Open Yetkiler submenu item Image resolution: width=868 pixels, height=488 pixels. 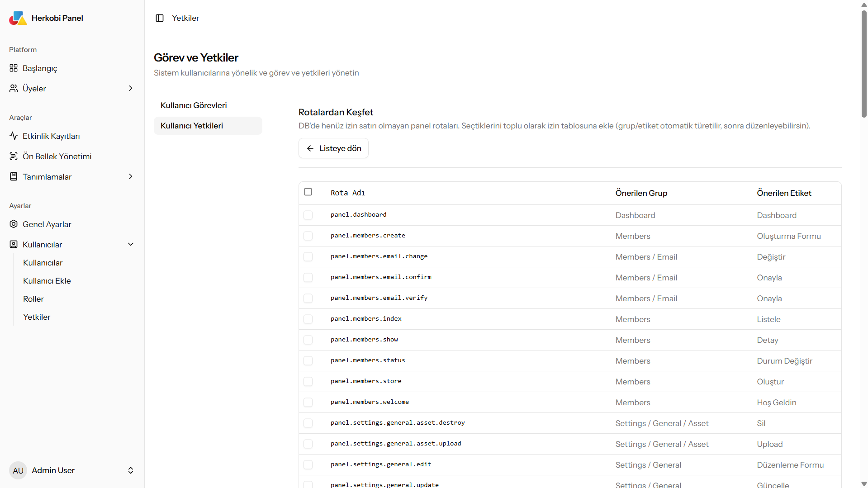[37, 317]
